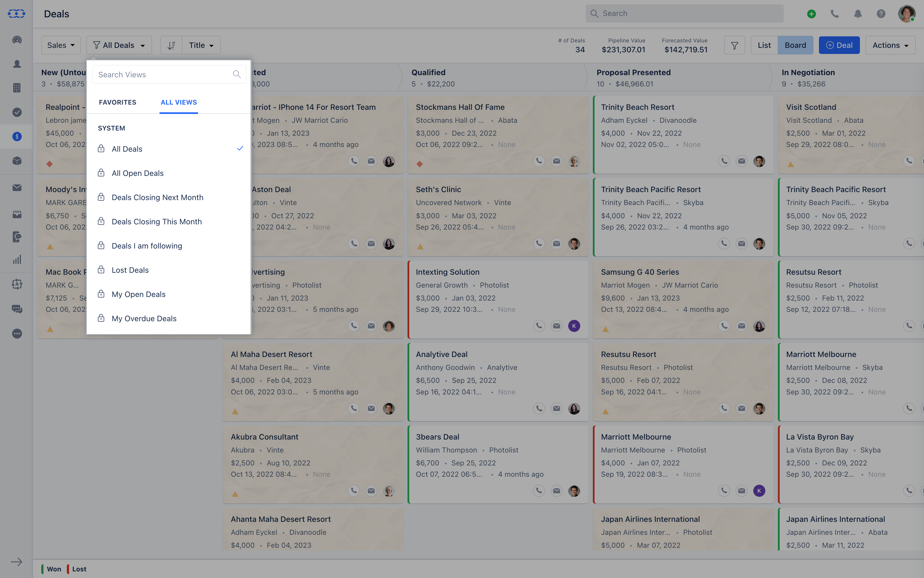Open the chat messages icon in sidebar
This screenshot has height=578, width=924.
pyautogui.click(x=17, y=309)
